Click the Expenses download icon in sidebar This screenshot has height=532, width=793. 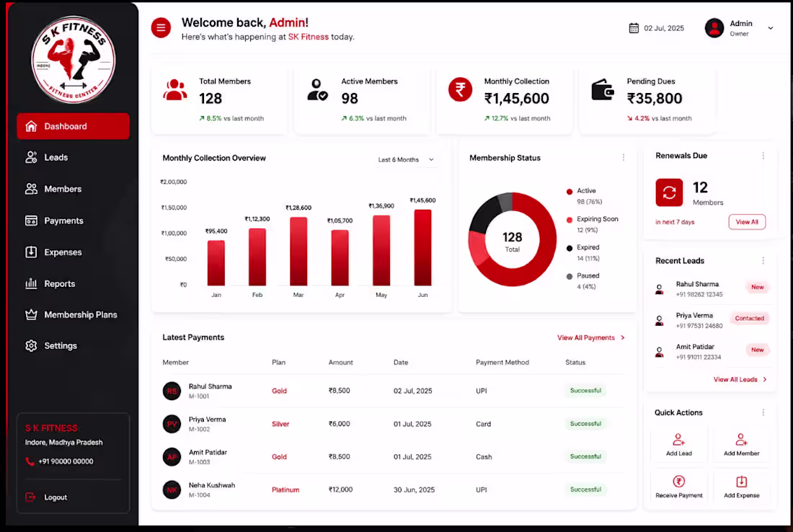click(x=31, y=252)
